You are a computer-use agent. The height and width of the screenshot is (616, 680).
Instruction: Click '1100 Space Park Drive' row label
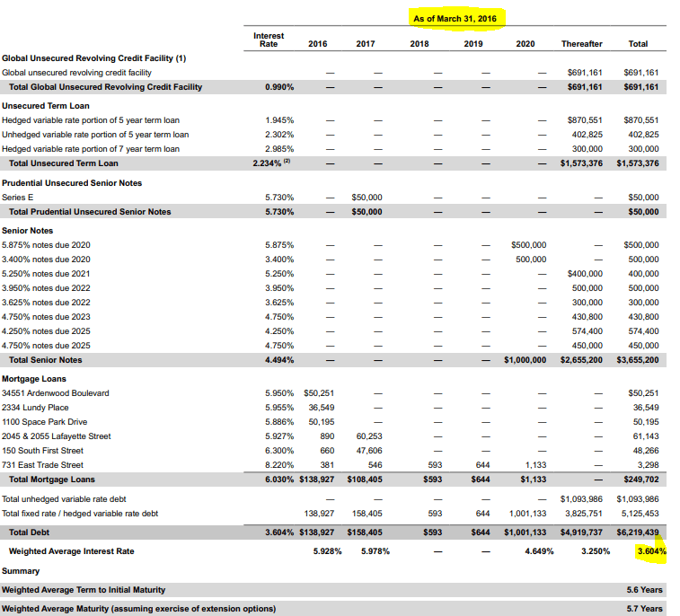(45, 422)
